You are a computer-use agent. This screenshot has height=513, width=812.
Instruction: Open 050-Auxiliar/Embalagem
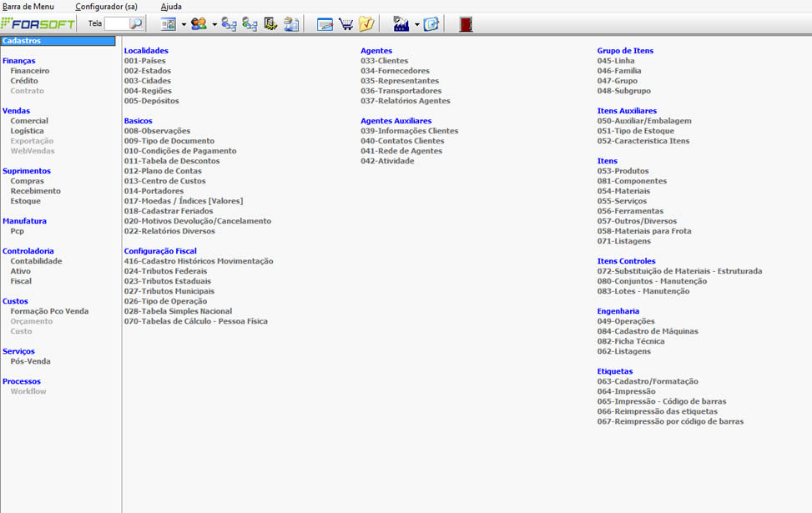(x=644, y=121)
